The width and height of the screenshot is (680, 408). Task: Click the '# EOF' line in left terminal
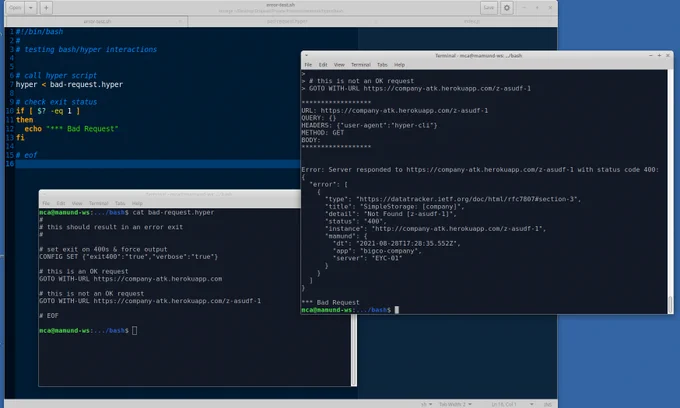[x=49, y=316]
